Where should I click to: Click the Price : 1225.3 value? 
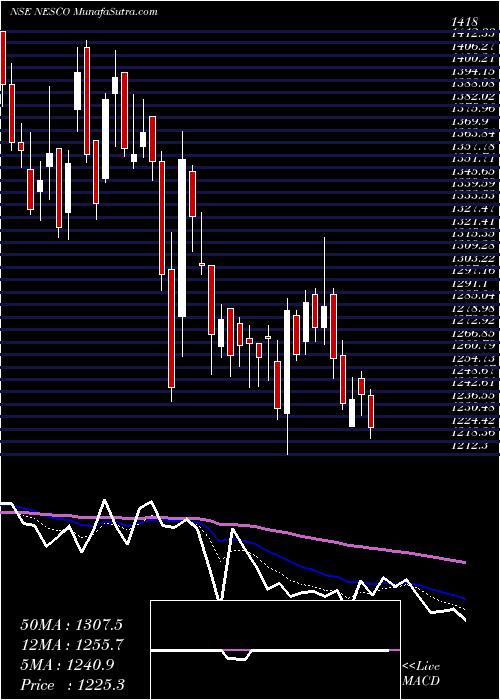click(72, 685)
